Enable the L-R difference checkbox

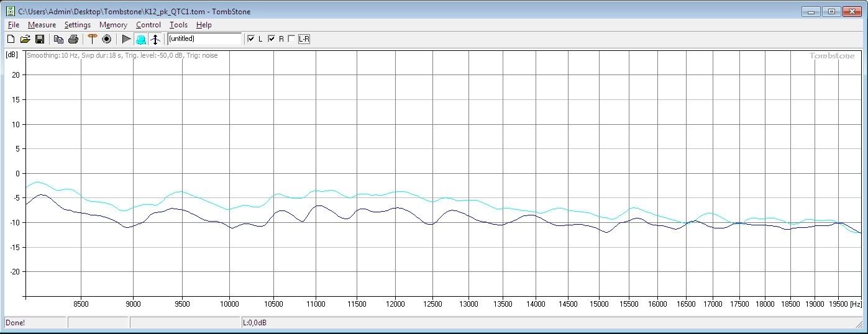coord(292,39)
